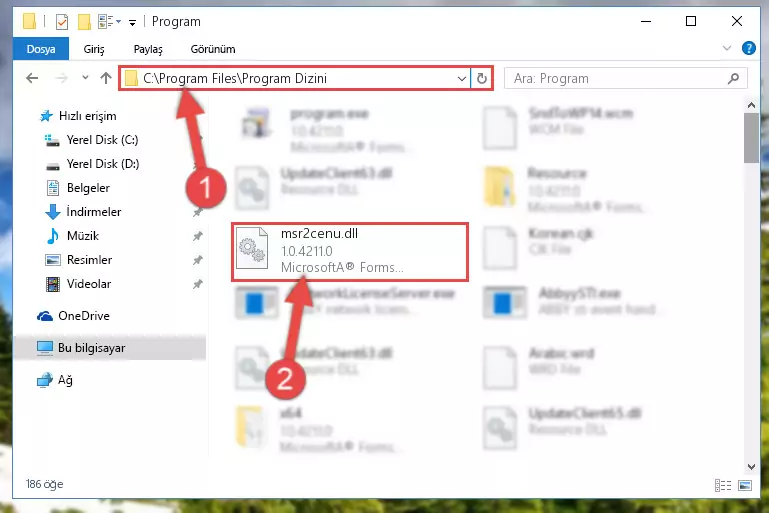The width and height of the screenshot is (769, 513).
Task: Open the Explorer help icon
Action: [748, 48]
